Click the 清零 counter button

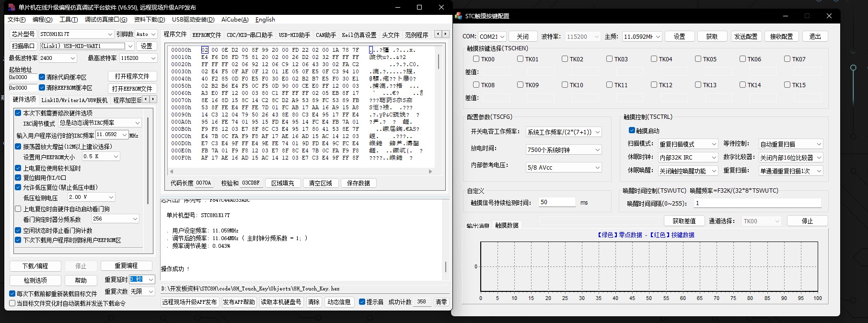click(441, 302)
